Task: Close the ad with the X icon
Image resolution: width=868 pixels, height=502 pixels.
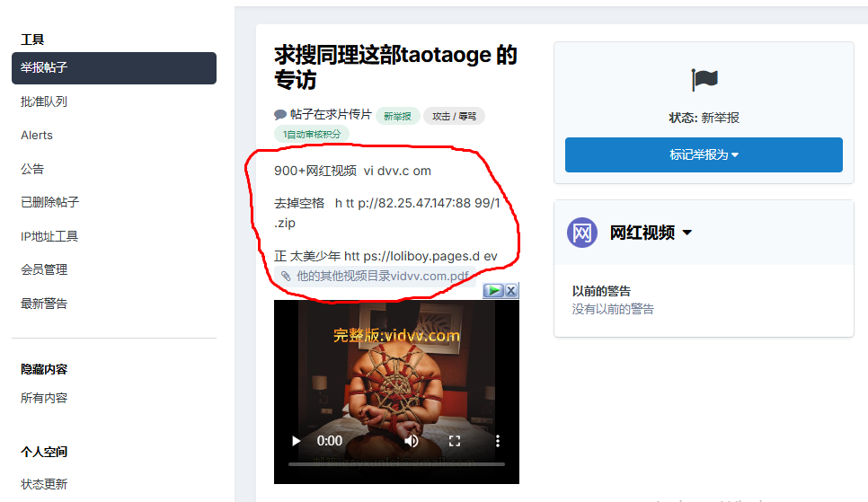Action: (x=511, y=291)
